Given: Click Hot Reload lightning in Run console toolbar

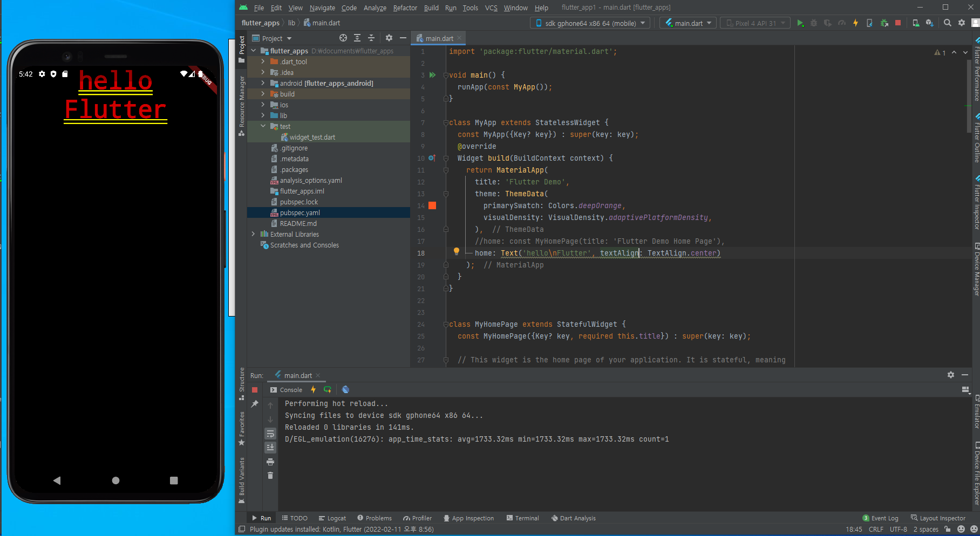Looking at the screenshot, I should [313, 390].
